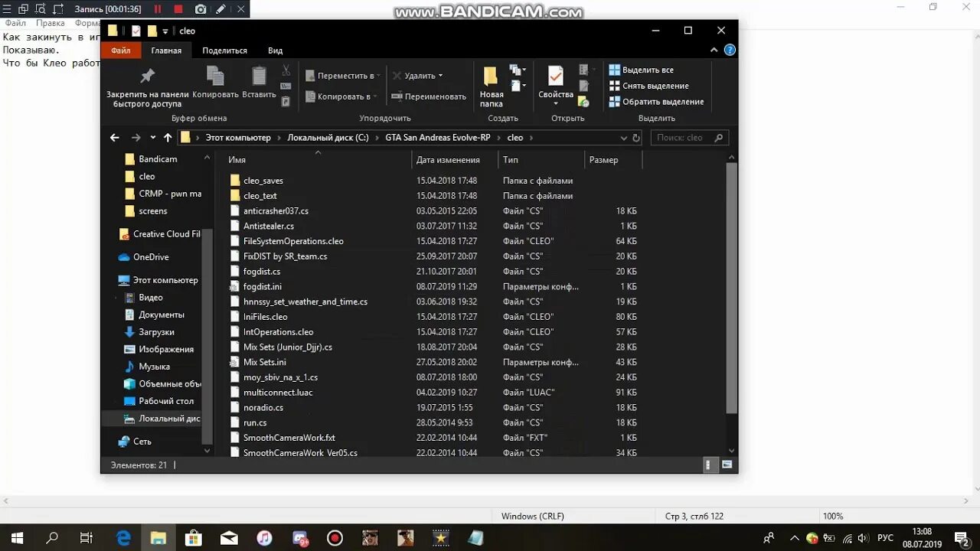Sort by the Дата изменения column header
This screenshot has width=980, height=551.
click(448, 160)
